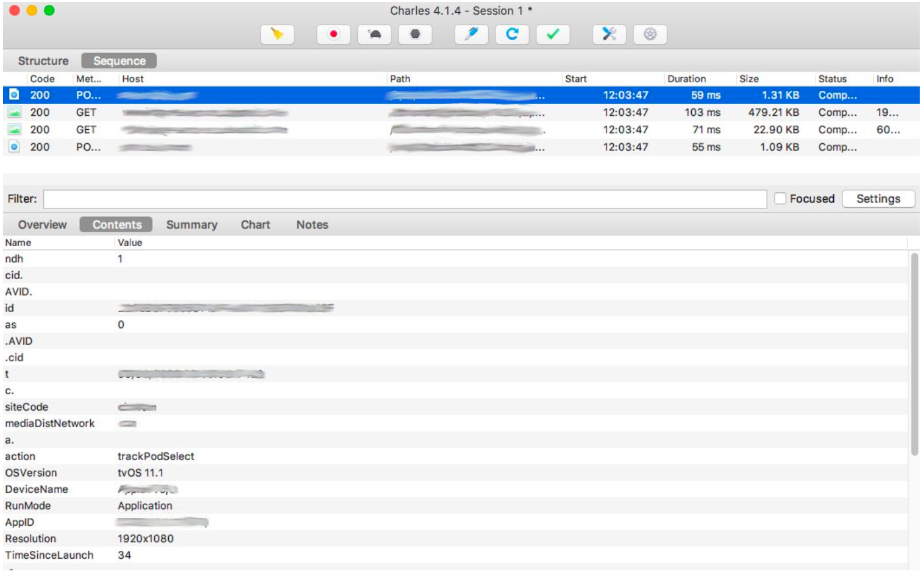The width and height of the screenshot is (924, 574).
Task: Open filter Settings
Action: (x=878, y=197)
